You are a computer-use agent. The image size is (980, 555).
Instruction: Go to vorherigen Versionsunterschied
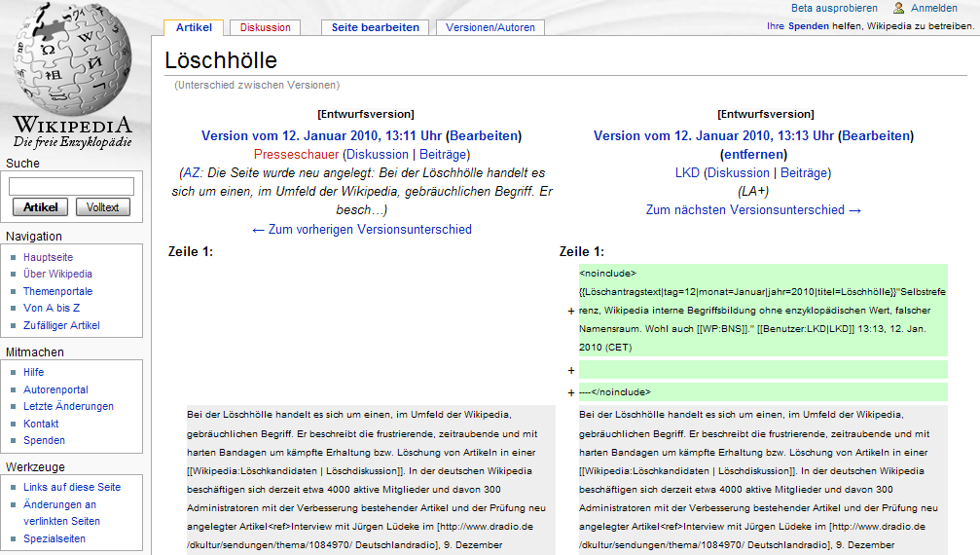click(x=362, y=230)
